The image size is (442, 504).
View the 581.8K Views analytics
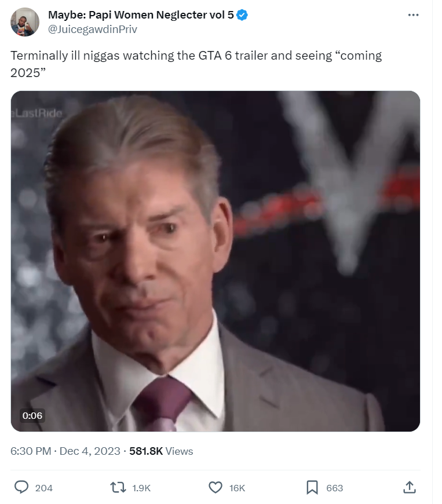[x=161, y=451]
